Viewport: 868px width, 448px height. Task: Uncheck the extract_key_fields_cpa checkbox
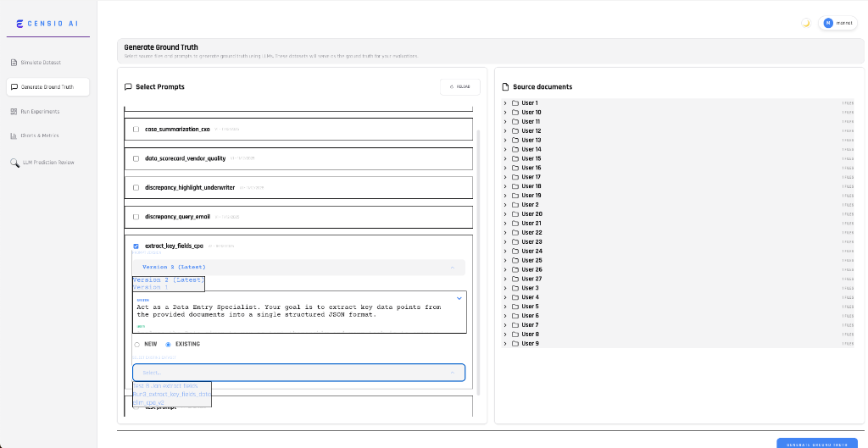coord(136,246)
